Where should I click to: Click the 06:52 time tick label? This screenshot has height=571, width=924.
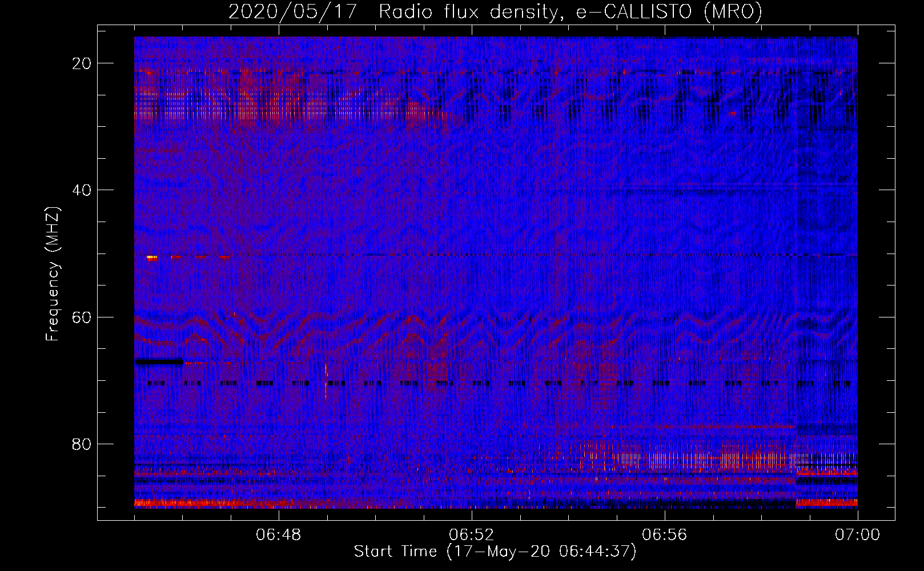pos(472,535)
